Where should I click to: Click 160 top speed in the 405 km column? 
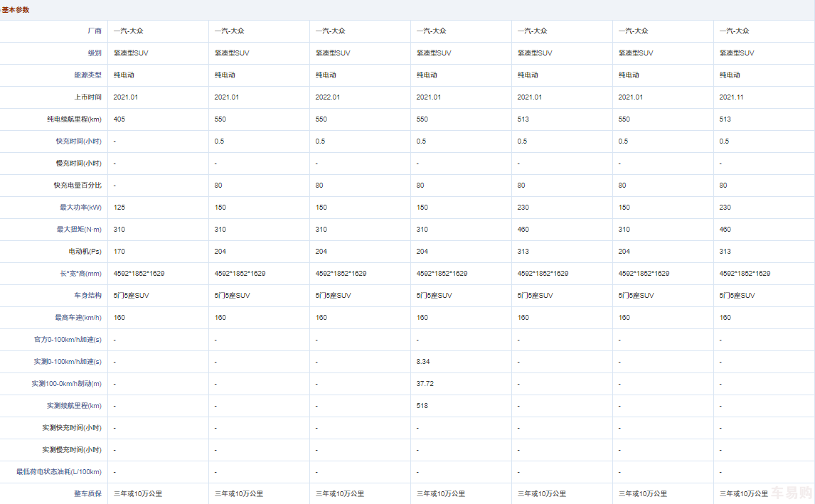tap(119, 318)
